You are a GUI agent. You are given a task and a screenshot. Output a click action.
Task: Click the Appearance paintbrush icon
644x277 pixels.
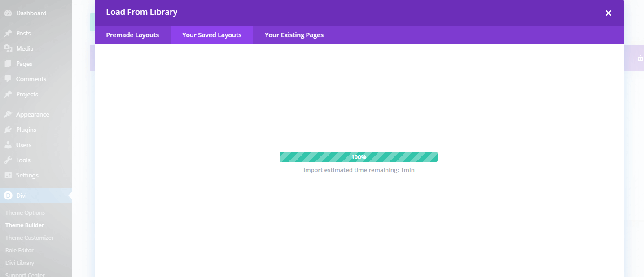point(8,114)
